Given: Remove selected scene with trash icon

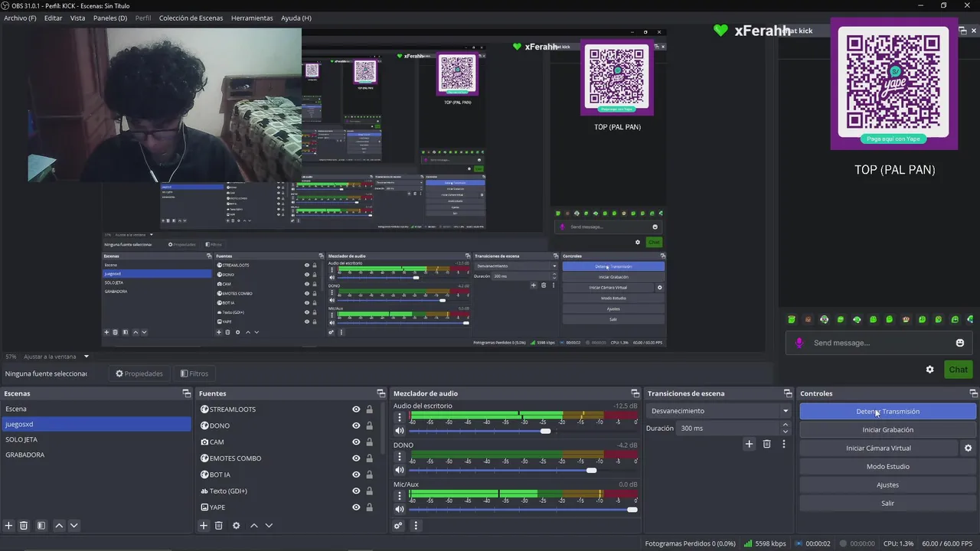Looking at the screenshot, I should (x=24, y=526).
